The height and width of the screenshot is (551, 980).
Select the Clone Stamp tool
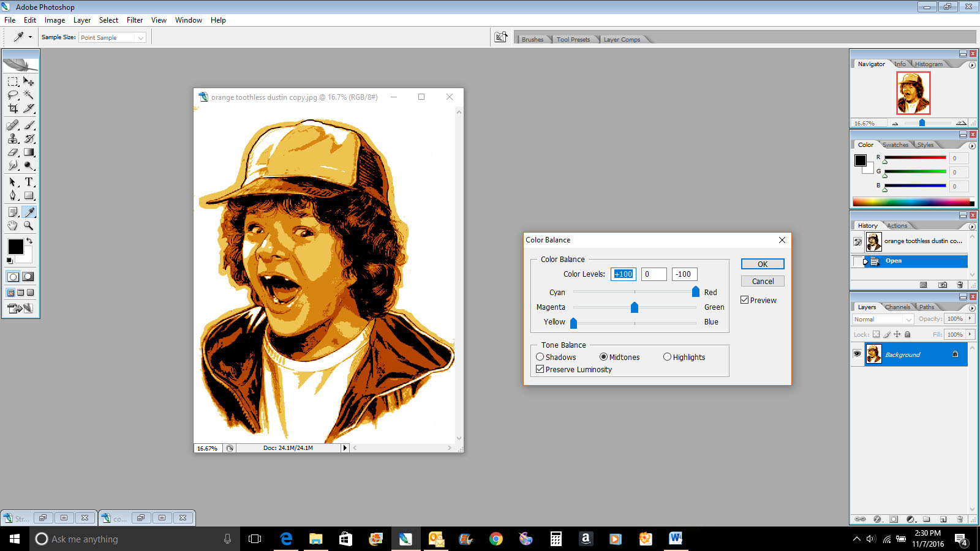point(13,138)
